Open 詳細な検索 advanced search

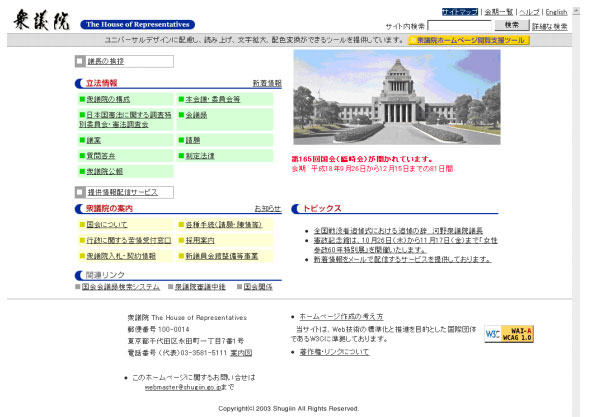pos(550,27)
